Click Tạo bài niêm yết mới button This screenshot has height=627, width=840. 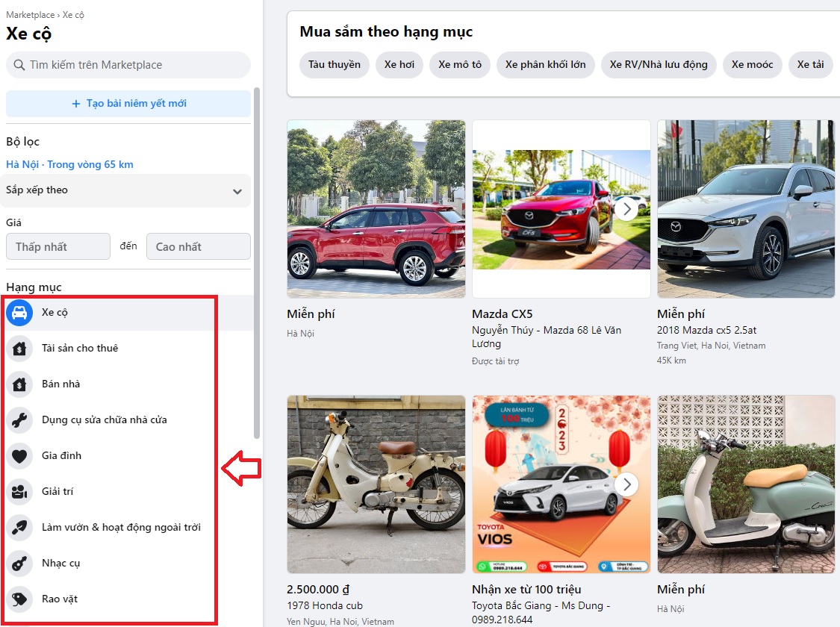click(128, 102)
